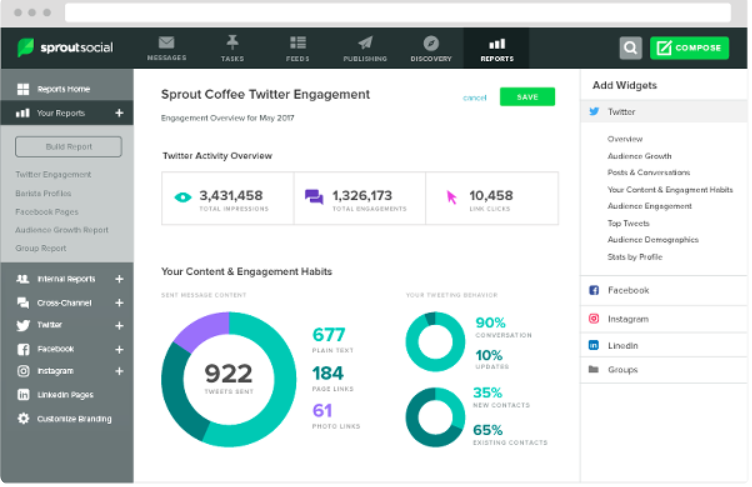This screenshot has height=487, width=752.
Task: Click the LinkedIn Pages icon
Action: tap(23, 395)
